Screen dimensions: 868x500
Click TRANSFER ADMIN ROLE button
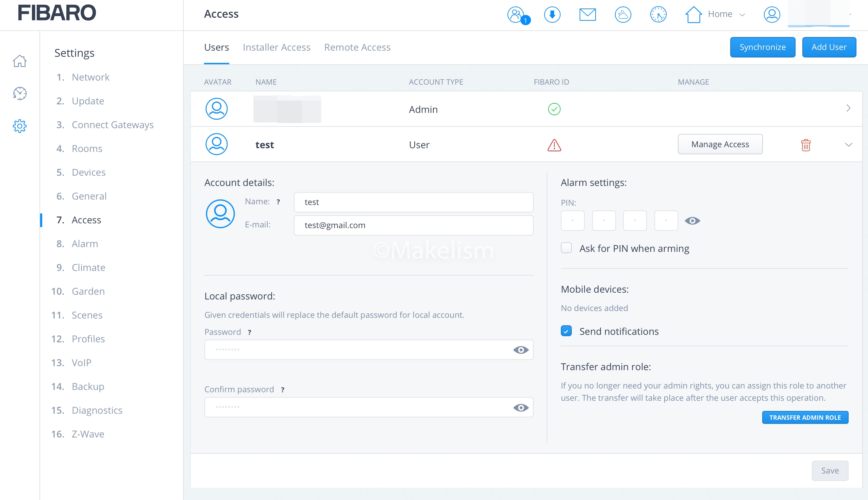point(805,418)
